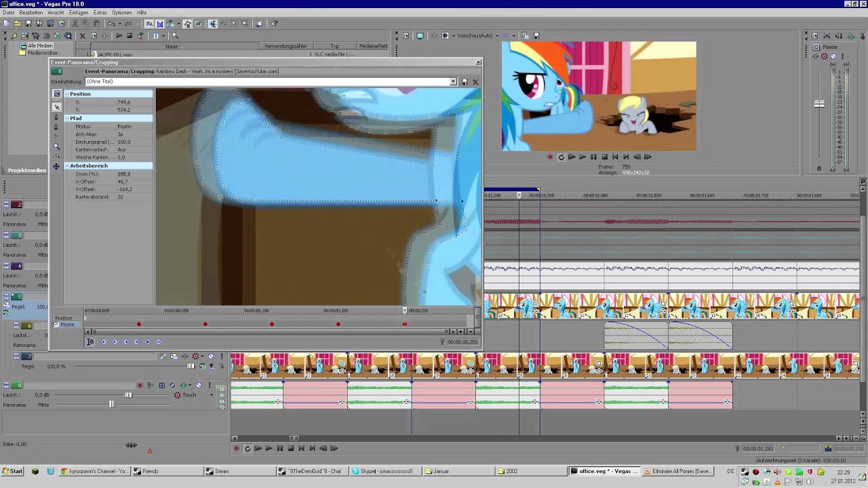
Task: Select the Normal edit tool in the Cropping window
Action: (57, 107)
